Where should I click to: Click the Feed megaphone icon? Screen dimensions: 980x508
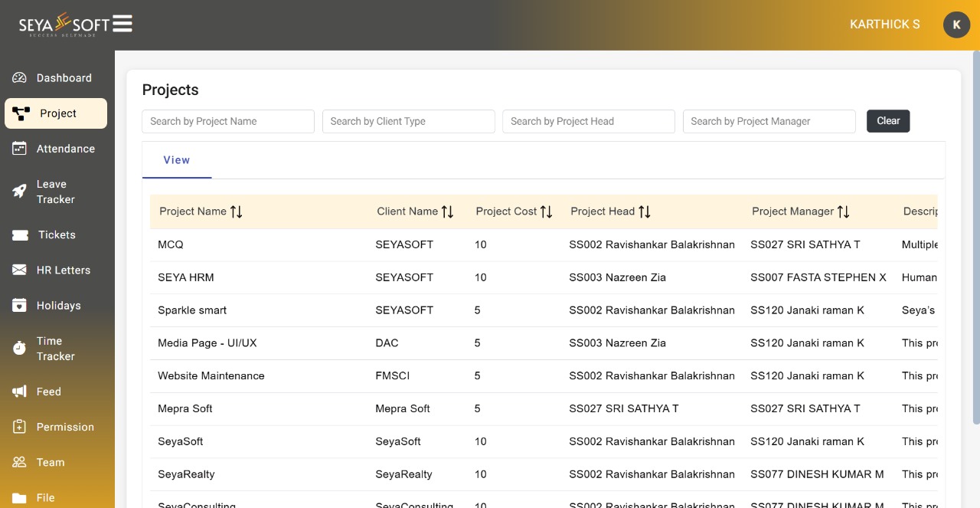[19, 392]
